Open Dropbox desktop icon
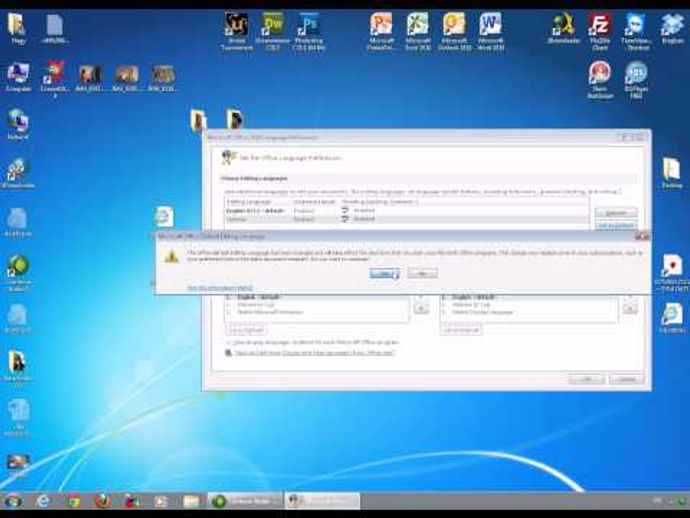This screenshot has width=690, height=518. pyautogui.click(x=672, y=29)
